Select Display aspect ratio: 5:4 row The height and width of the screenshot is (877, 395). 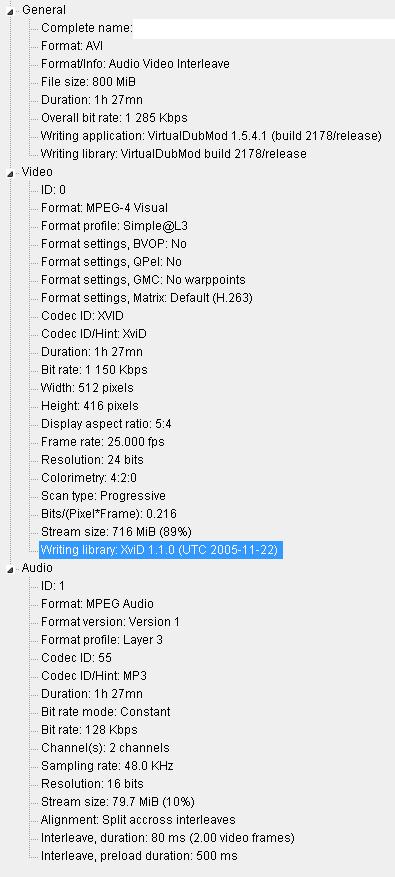tap(106, 423)
